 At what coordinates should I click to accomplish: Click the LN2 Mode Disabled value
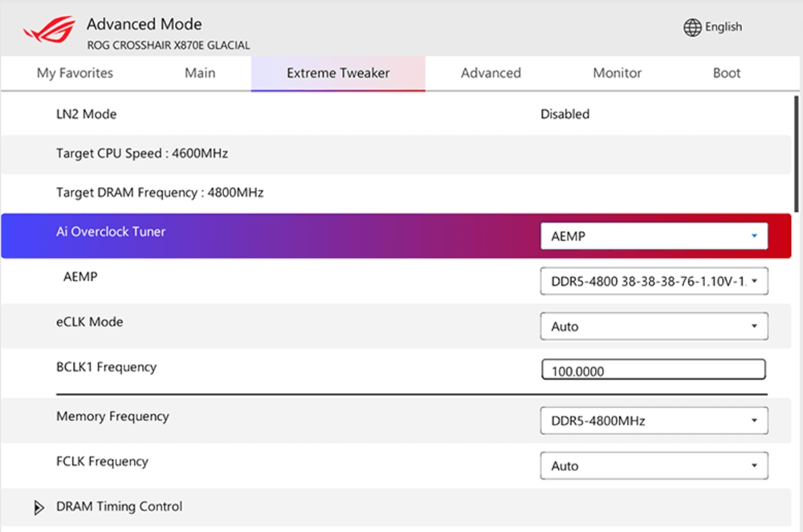tap(565, 114)
